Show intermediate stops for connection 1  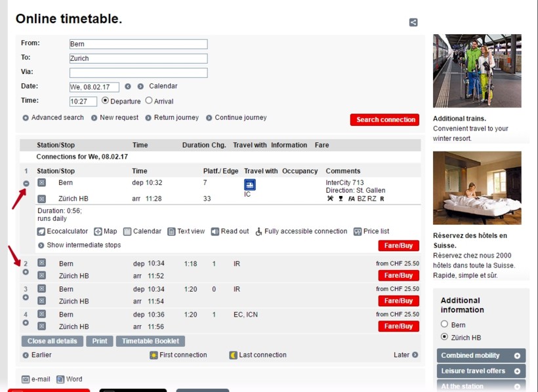click(41, 246)
